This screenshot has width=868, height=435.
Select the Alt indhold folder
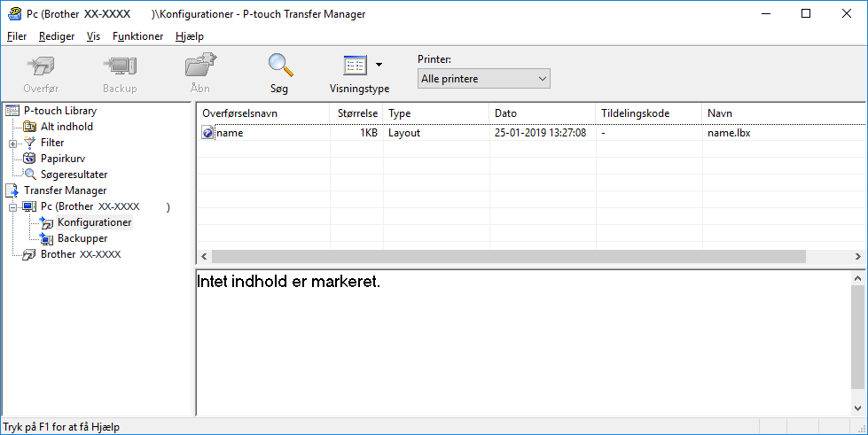pyautogui.click(x=66, y=127)
